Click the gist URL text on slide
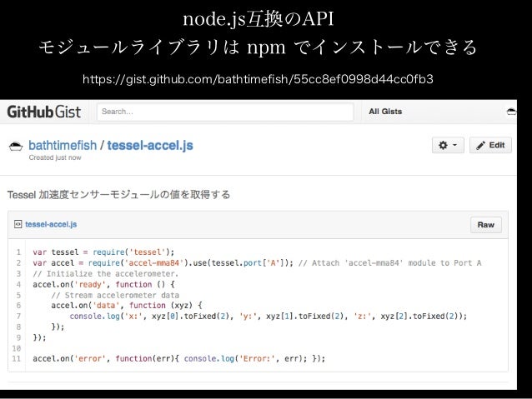The image size is (532, 399). click(258, 79)
